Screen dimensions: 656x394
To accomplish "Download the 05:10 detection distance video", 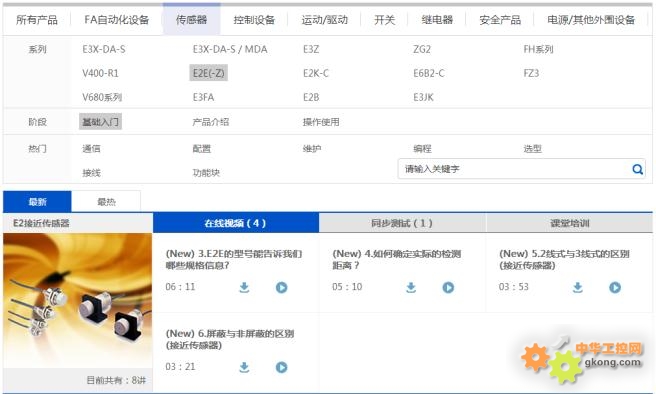I will [411, 287].
